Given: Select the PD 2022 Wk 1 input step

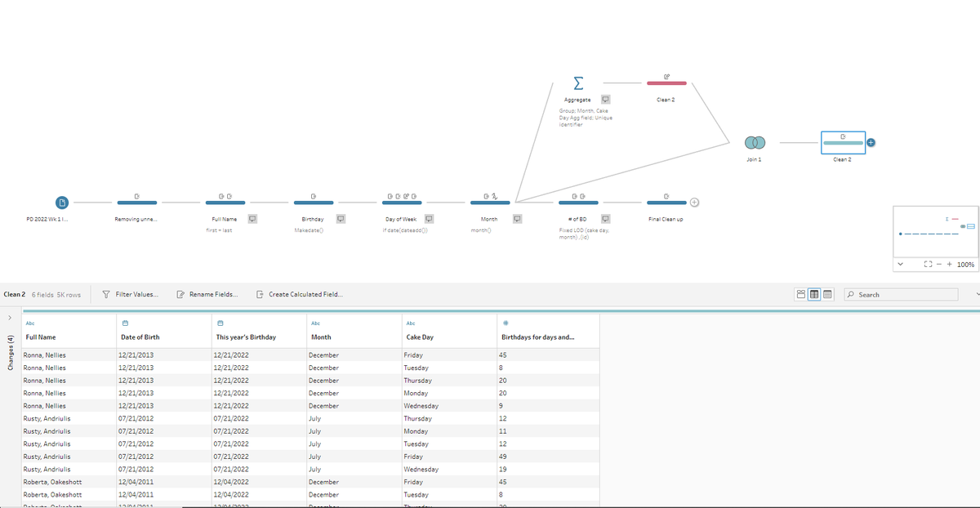Looking at the screenshot, I should click(61, 202).
